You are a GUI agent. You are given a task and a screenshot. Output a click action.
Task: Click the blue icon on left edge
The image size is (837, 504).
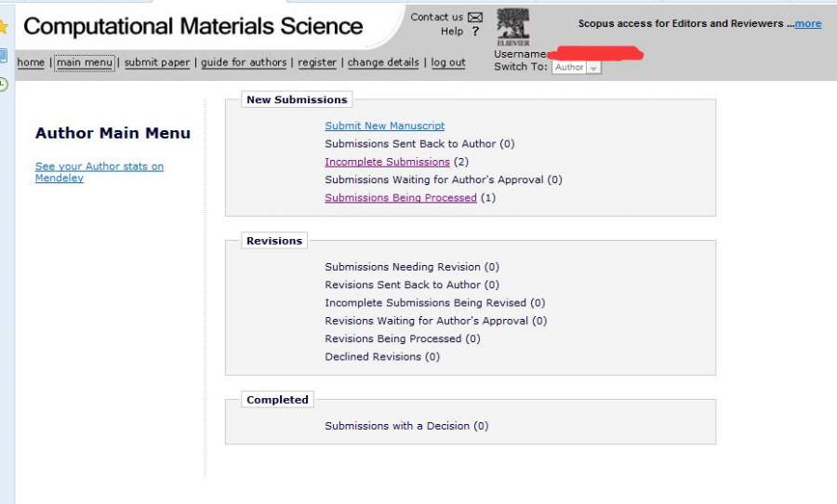point(3,56)
